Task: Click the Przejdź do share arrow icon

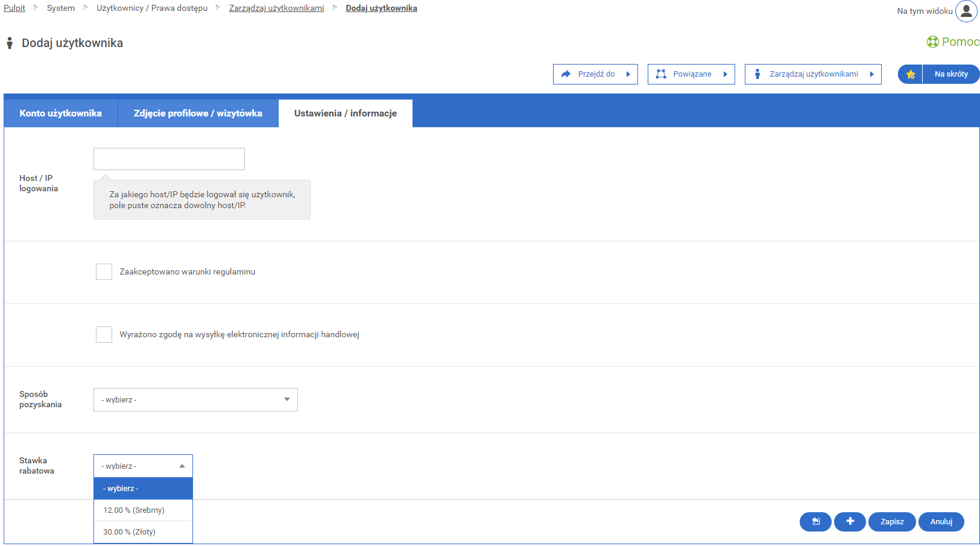Action: [x=566, y=74]
